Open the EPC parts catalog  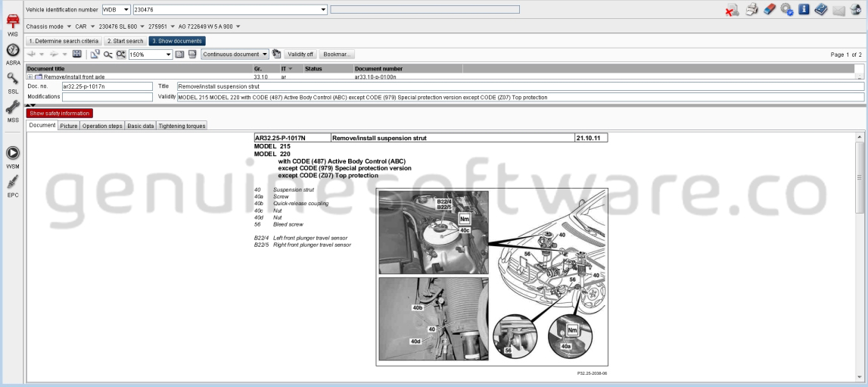tap(12, 184)
